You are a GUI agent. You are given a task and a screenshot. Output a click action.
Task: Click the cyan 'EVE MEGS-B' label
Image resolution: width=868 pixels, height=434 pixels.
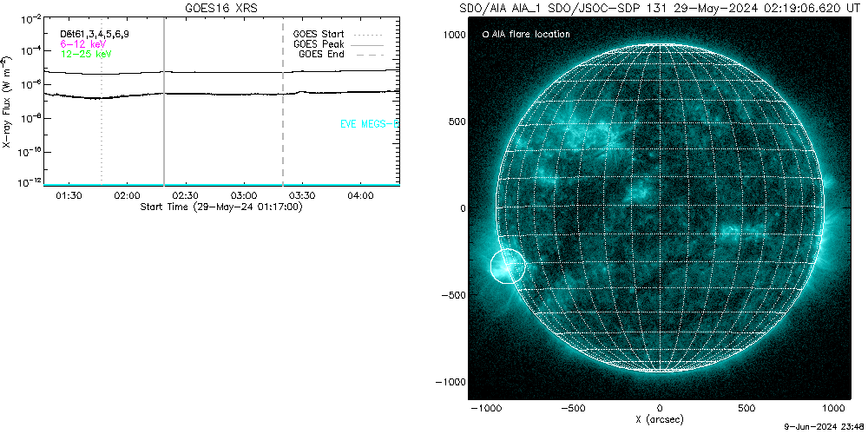369,124
